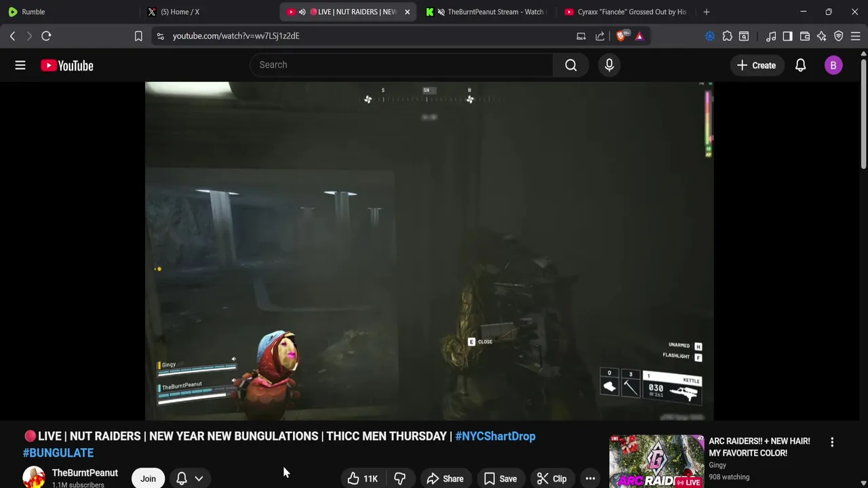Click the live video player
Viewport: 868px width, 488px height.
[x=429, y=251]
